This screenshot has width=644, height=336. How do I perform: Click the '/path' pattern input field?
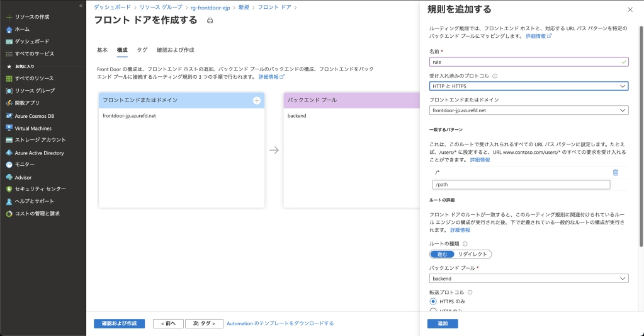pos(521,185)
